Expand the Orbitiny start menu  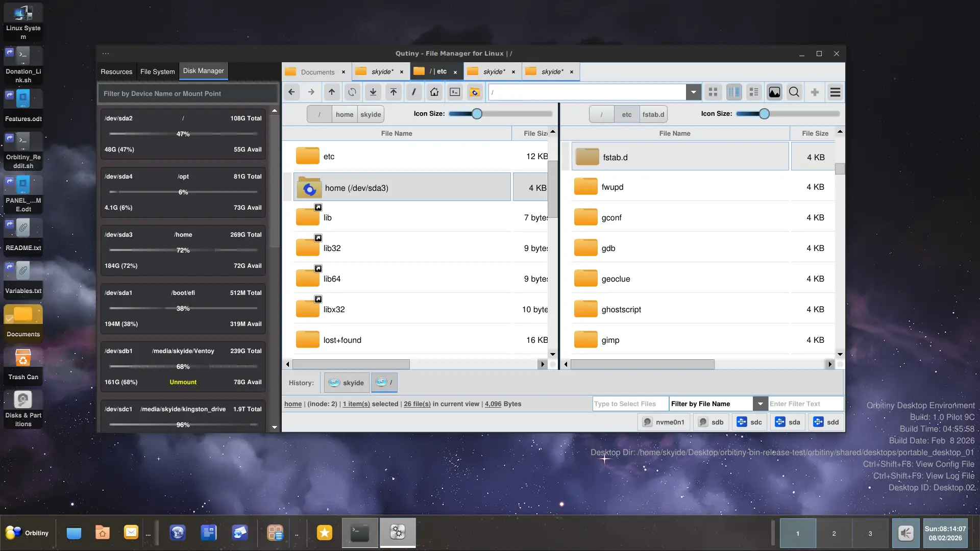[28, 533]
